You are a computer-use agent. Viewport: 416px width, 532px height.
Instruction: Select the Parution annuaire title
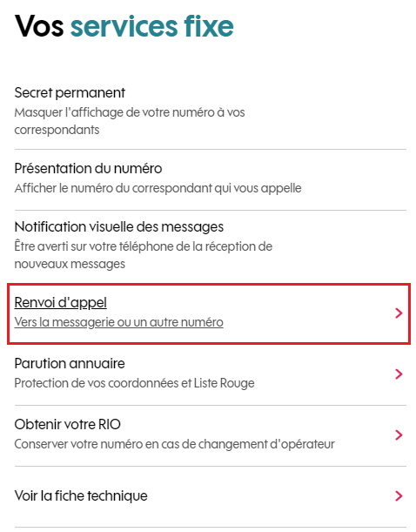click(x=70, y=363)
